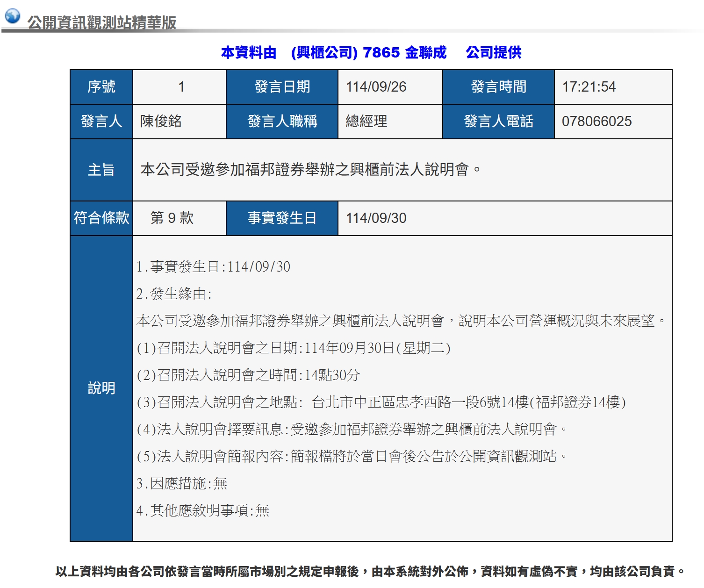Select the 序號 header cell

click(x=101, y=87)
